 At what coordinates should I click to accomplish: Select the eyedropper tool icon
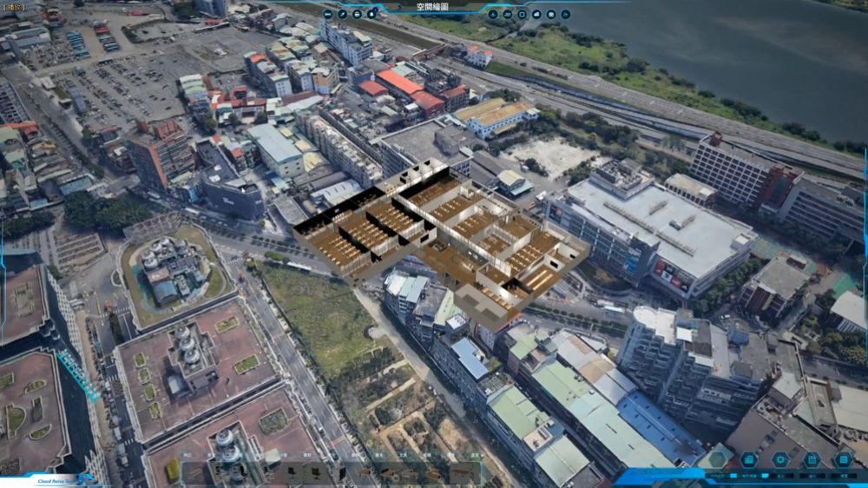[x=342, y=14]
